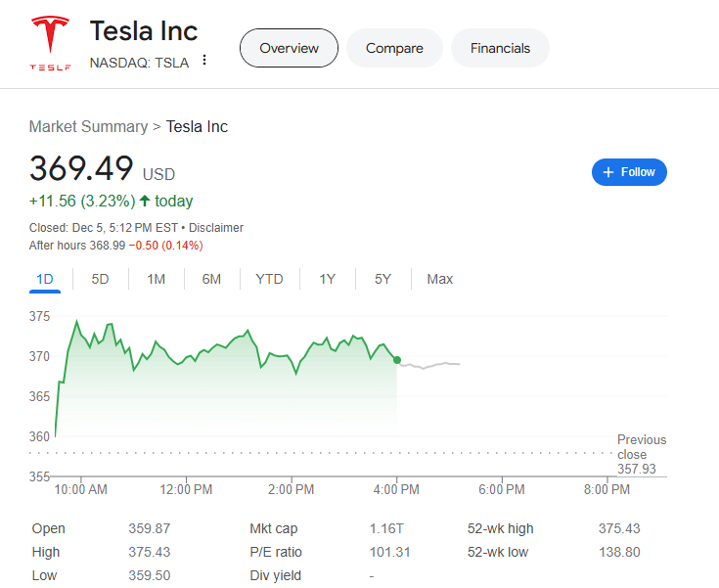This screenshot has width=719, height=588.
Task: Click the green up arrow next to today
Action: coord(145,202)
